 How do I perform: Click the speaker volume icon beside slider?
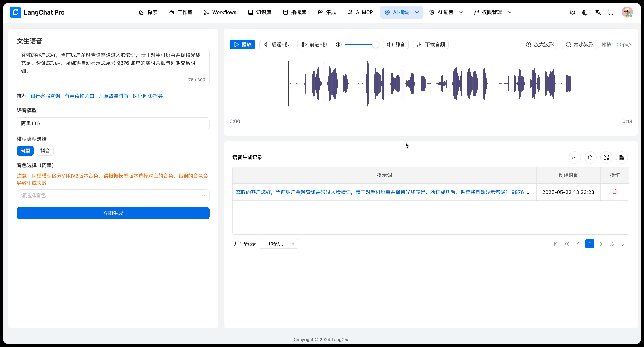coord(339,44)
